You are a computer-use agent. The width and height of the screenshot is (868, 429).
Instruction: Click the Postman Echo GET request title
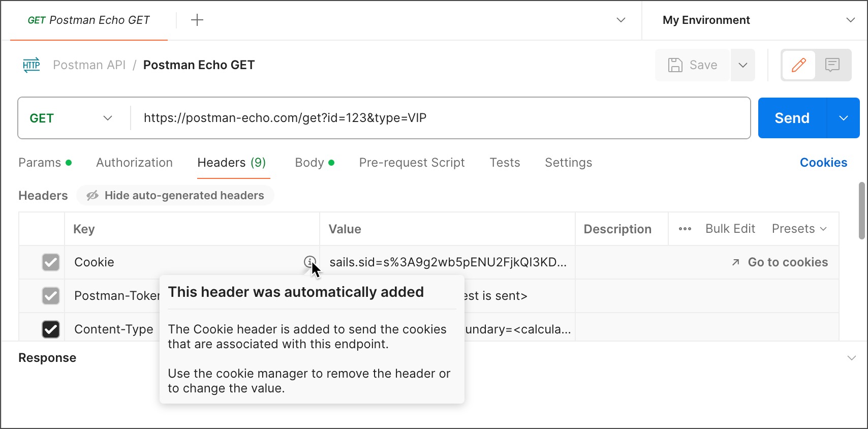coord(199,65)
